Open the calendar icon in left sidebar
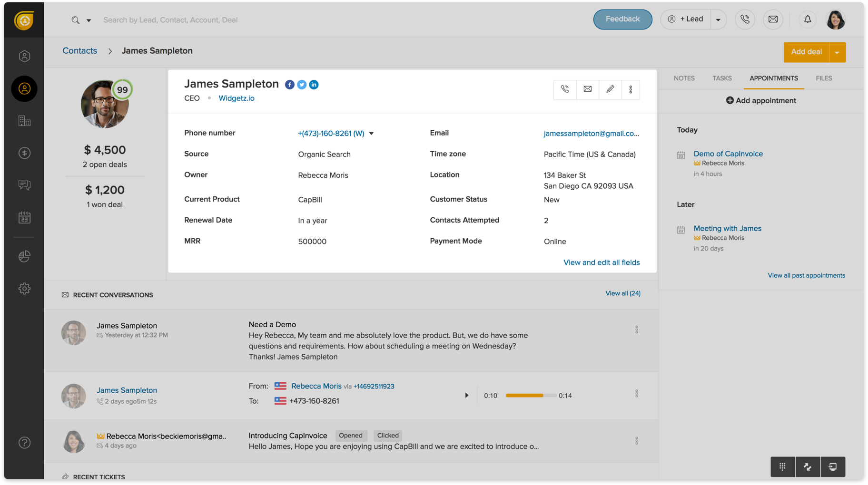The image size is (868, 485). 24,218
